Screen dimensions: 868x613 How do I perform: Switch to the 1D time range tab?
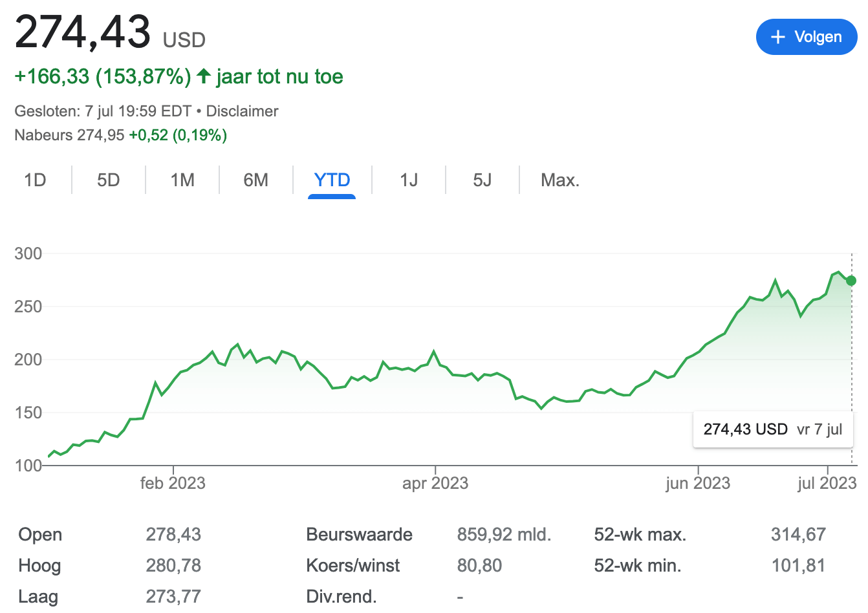tap(35, 180)
